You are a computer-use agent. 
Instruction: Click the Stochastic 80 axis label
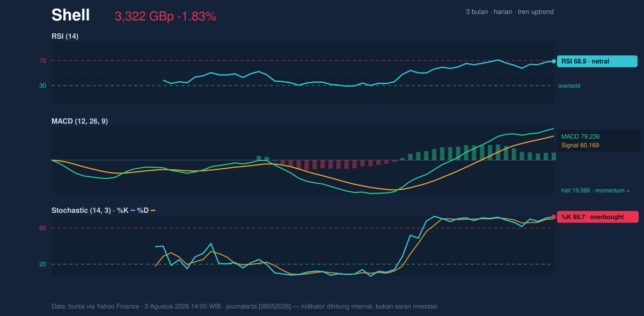42,228
